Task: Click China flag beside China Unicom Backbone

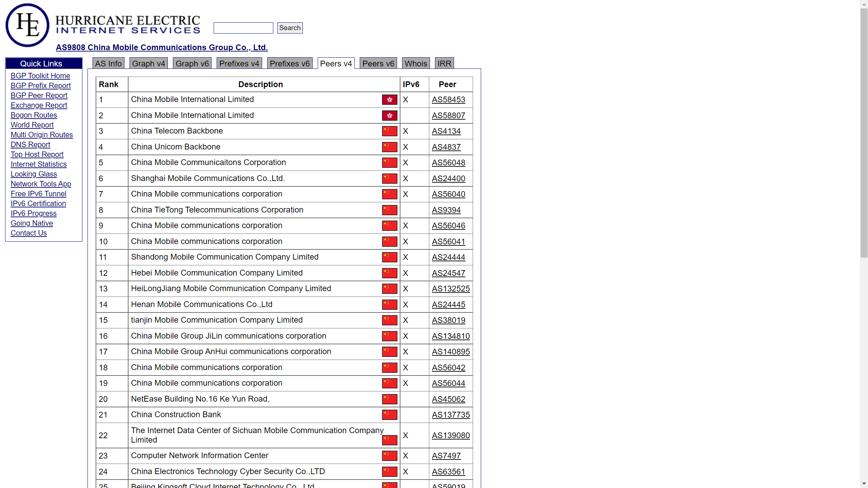Action: 389,147
